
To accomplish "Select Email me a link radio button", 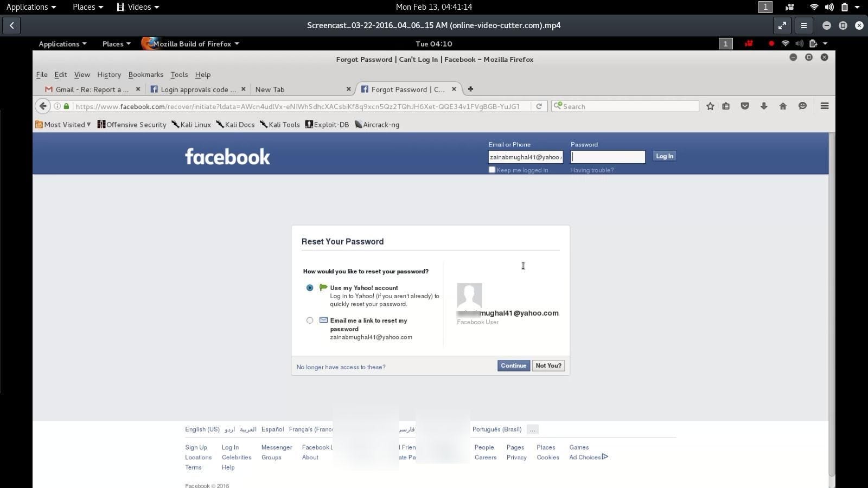I will (x=310, y=320).
